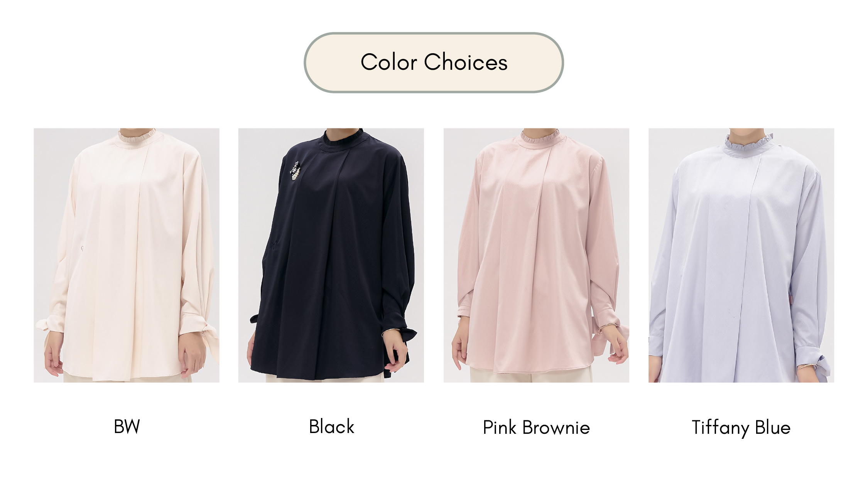Click the bracelet on black blouse wrist
868x482 pixels.
tap(390, 331)
